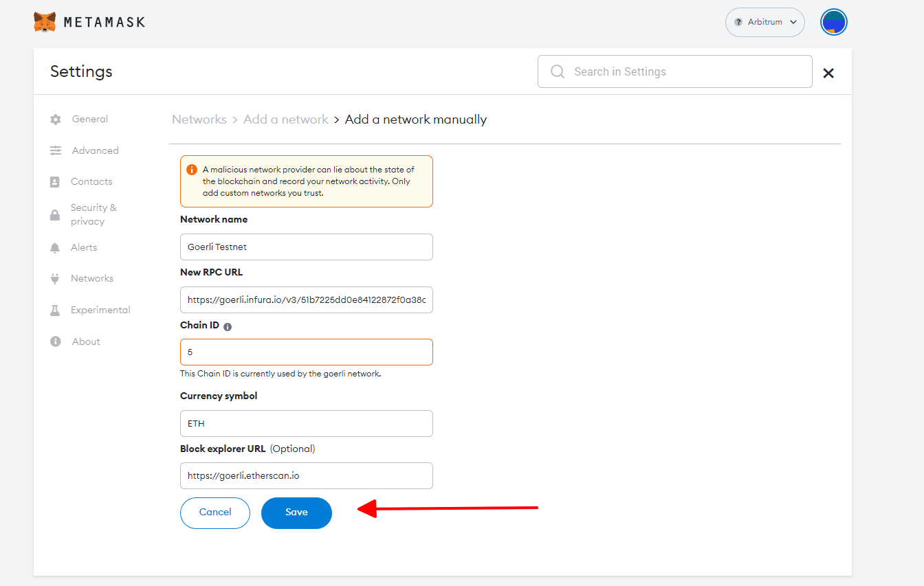The height and width of the screenshot is (586, 924).
Task: Click the Cancel button
Action: 215,512
